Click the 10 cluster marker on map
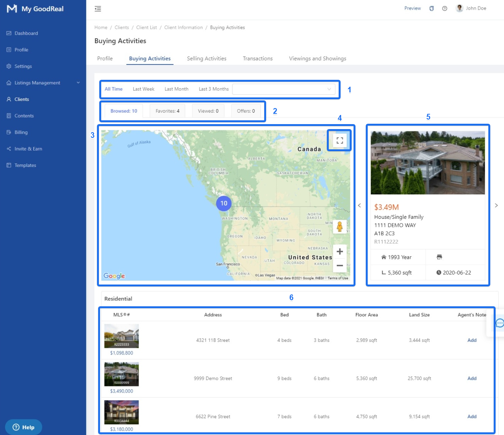 [x=224, y=204]
